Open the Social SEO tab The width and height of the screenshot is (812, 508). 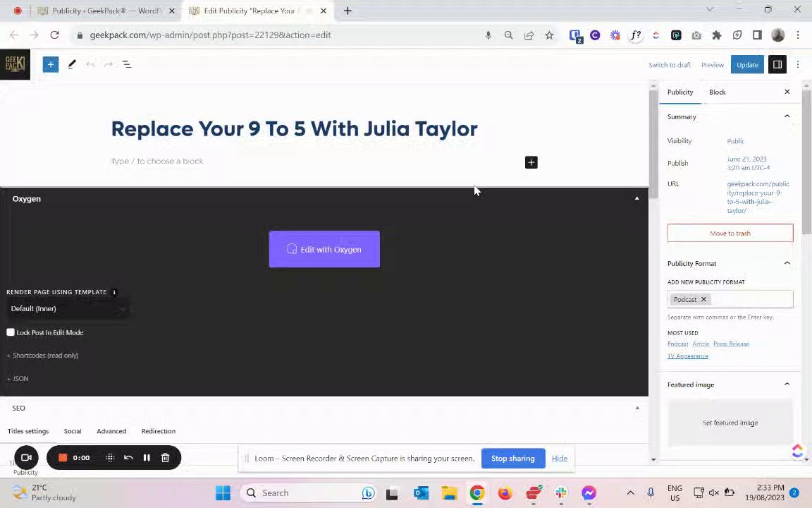(73, 431)
